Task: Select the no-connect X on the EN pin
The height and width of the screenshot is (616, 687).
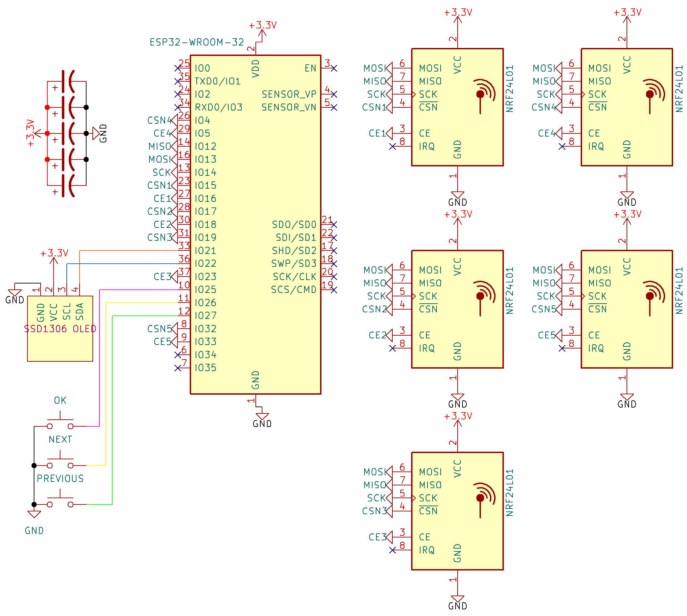Action: pos(334,68)
